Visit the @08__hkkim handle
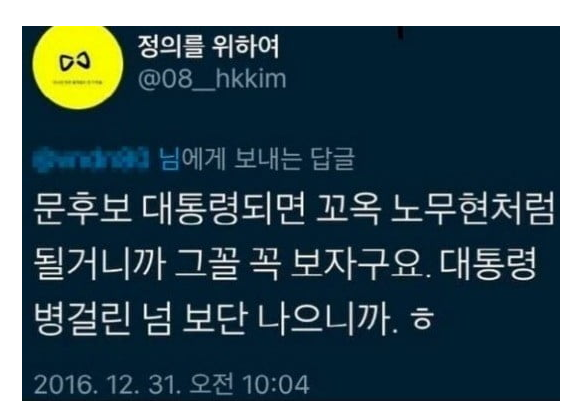The image size is (576, 416). (x=212, y=79)
